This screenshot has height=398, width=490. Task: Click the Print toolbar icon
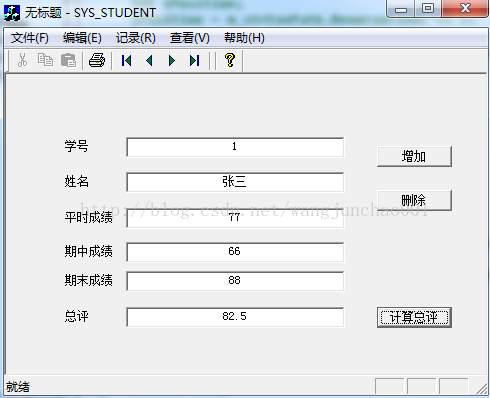click(x=97, y=60)
